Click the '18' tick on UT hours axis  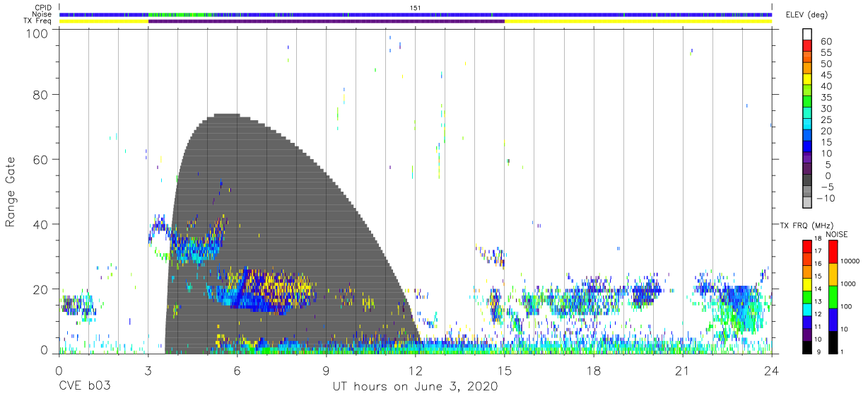[x=594, y=371]
